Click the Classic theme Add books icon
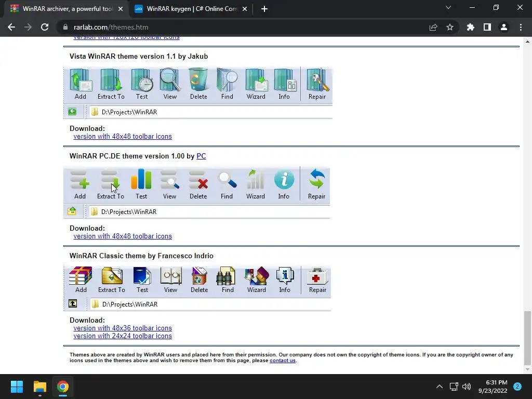Image resolution: width=532 pixels, height=399 pixels. point(81,275)
